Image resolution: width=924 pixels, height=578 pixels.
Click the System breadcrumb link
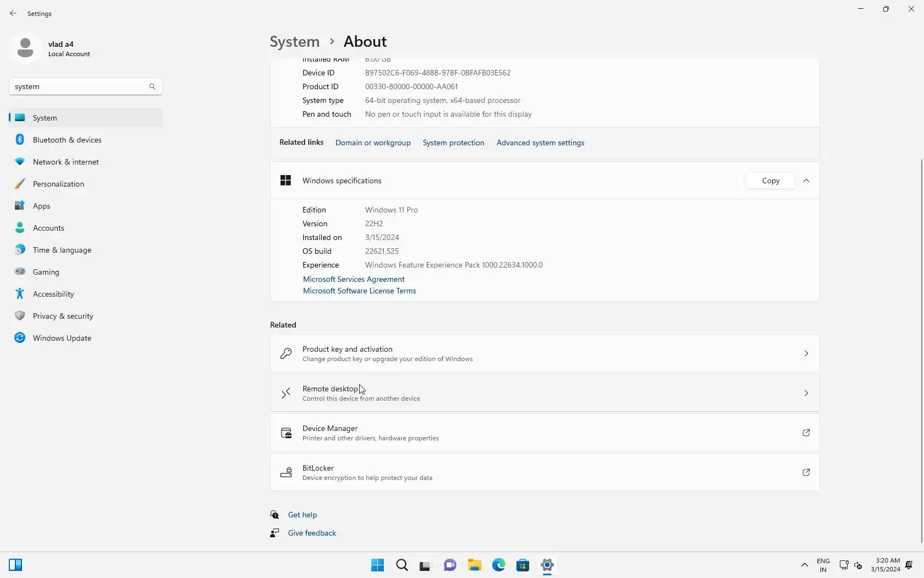click(x=294, y=42)
